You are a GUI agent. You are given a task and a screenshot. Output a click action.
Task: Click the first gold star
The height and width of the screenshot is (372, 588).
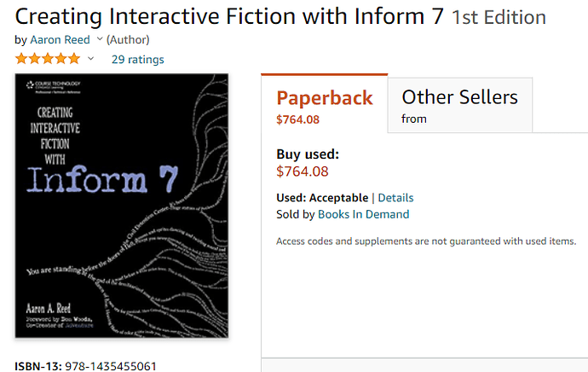click(x=21, y=59)
